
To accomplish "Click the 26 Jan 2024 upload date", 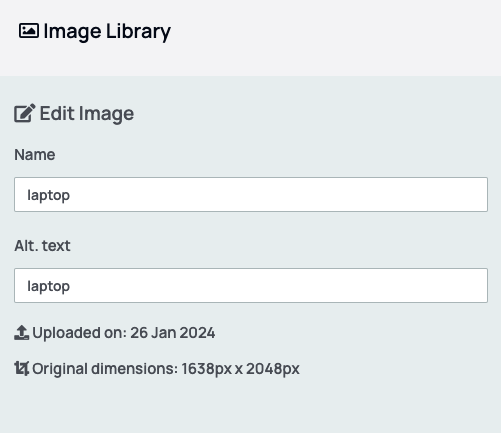I will (173, 333).
